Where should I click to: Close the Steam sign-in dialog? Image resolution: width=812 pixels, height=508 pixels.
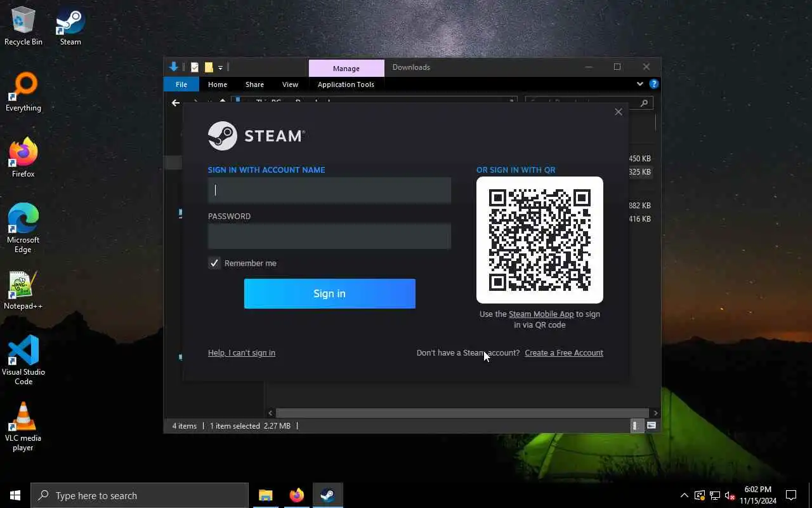point(619,112)
